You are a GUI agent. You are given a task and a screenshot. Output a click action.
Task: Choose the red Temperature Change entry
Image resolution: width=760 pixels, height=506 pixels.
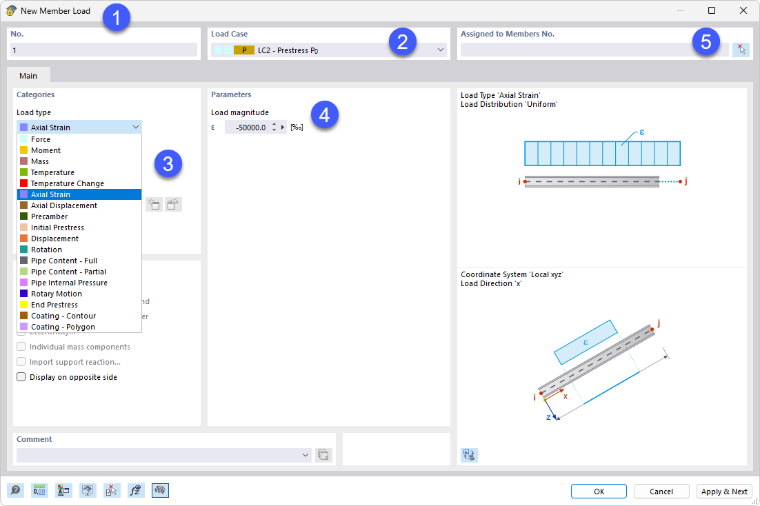(79, 183)
